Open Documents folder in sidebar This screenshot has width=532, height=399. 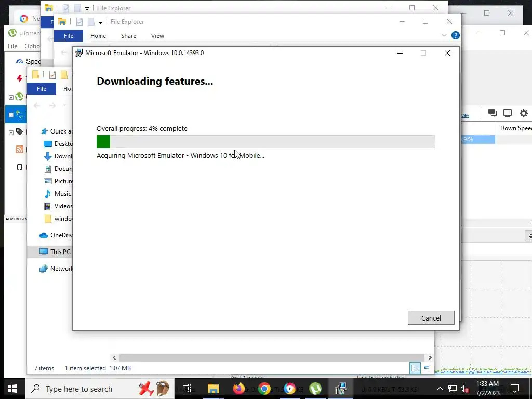[58, 169]
